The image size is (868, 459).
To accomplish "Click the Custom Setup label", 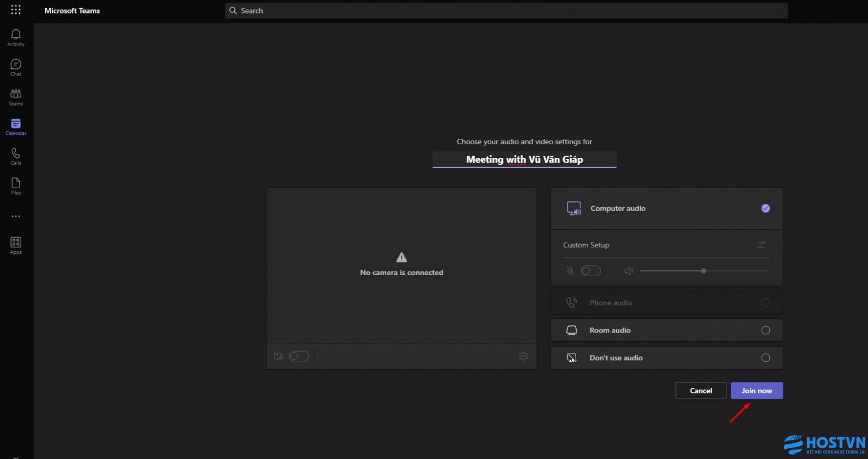I will coord(586,245).
